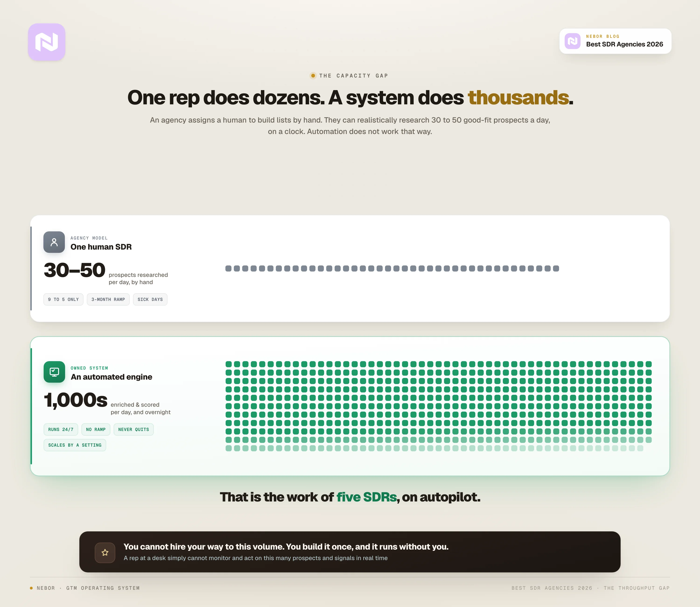Select the SICK DAYS tag
The height and width of the screenshot is (607, 700).
coord(150,300)
